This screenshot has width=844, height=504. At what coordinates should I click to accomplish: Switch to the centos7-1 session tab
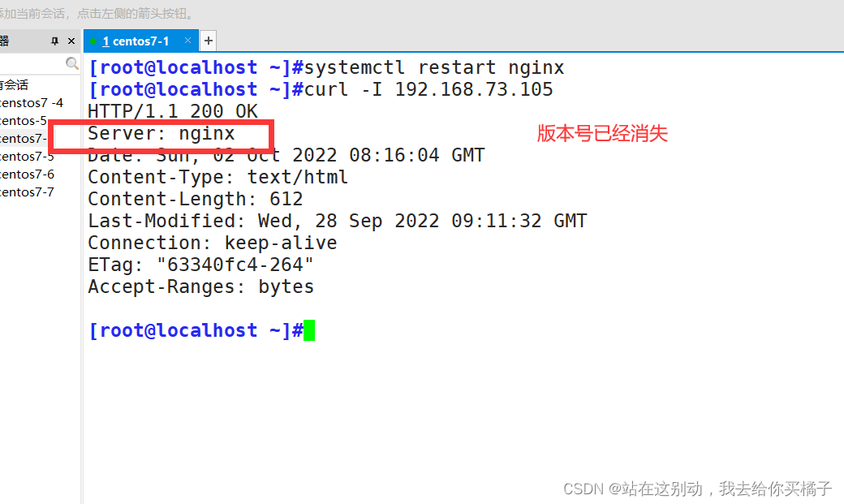tap(140, 41)
